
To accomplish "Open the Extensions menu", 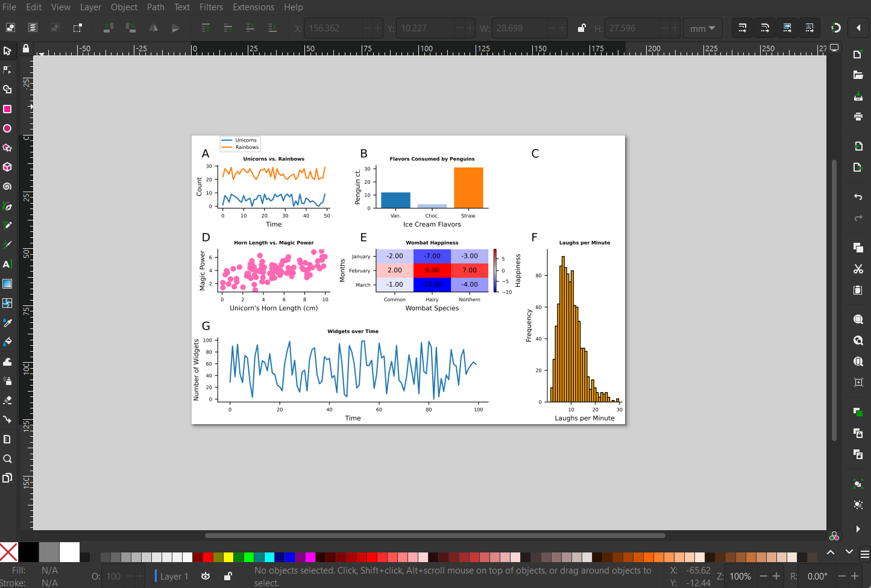I will click(253, 7).
